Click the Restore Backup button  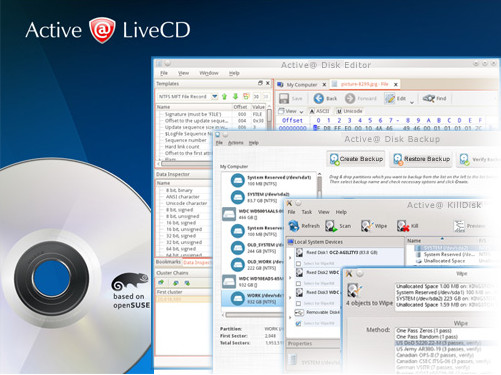[422, 159]
